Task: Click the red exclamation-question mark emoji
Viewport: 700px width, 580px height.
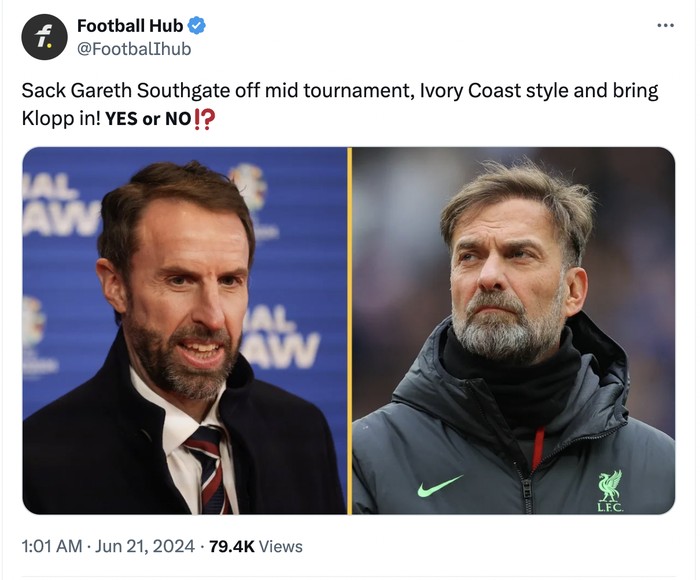Action: point(205,119)
